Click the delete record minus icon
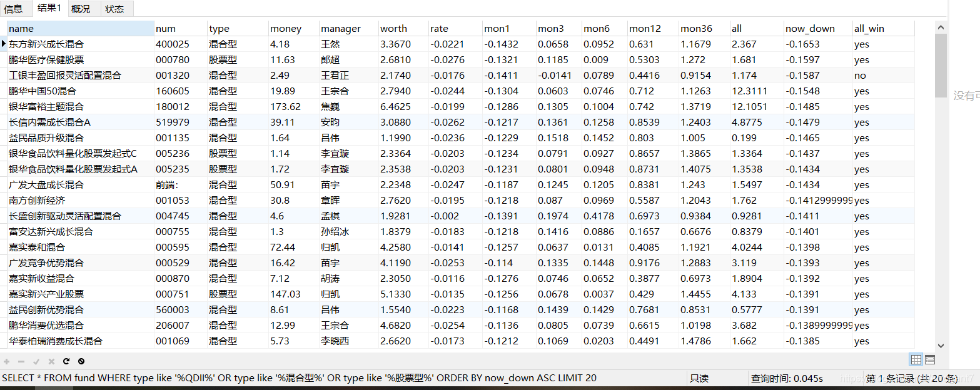Image resolution: width=980 pixels, height=390 pixels. [21, 361]
